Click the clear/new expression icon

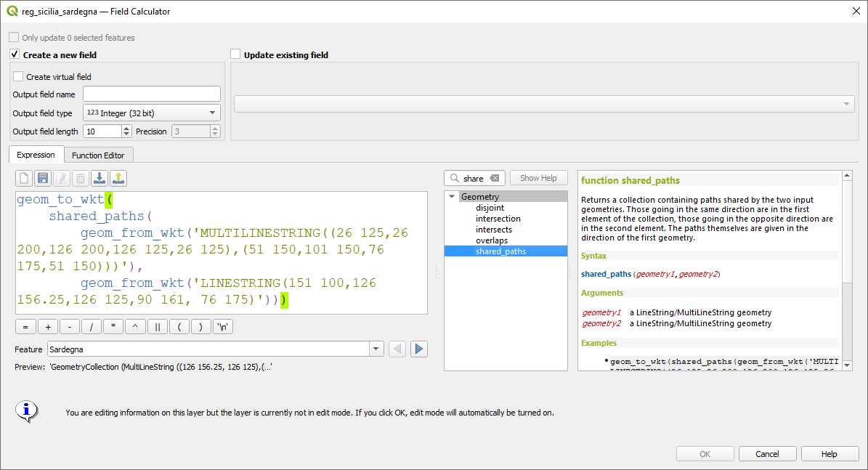(24, 178)
